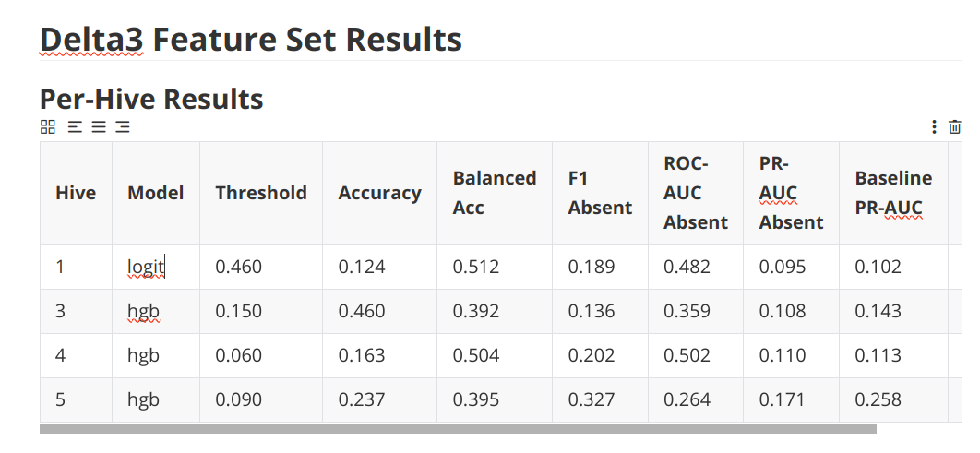
Task: Click the horizontal scrollbar below the table
Action: [458, 429]
